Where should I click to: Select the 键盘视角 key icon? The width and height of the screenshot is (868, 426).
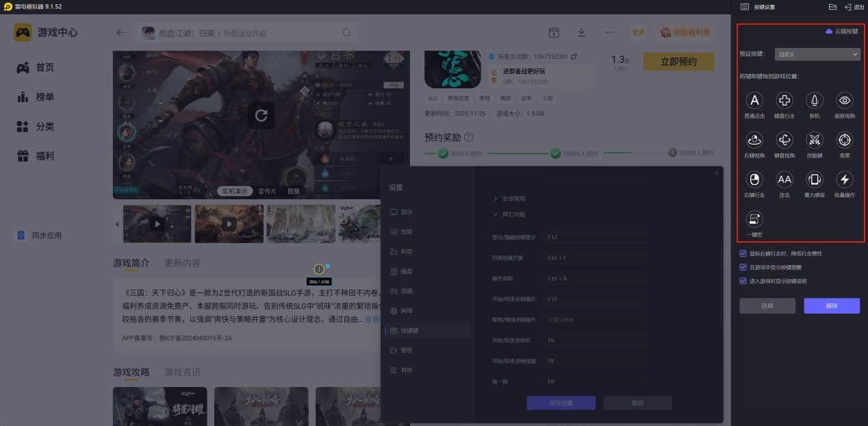pos(784,140)
